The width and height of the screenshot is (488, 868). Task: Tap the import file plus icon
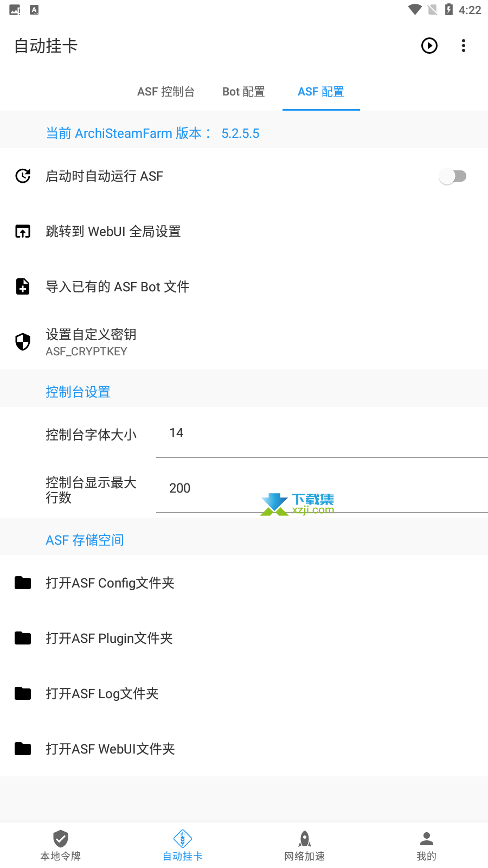tap(23, 286)
